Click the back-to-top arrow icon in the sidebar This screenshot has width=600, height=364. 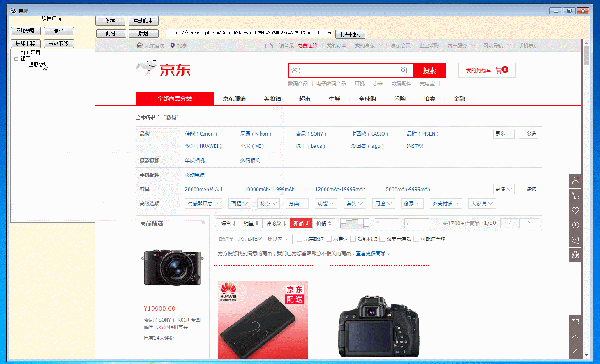point(575,337)
